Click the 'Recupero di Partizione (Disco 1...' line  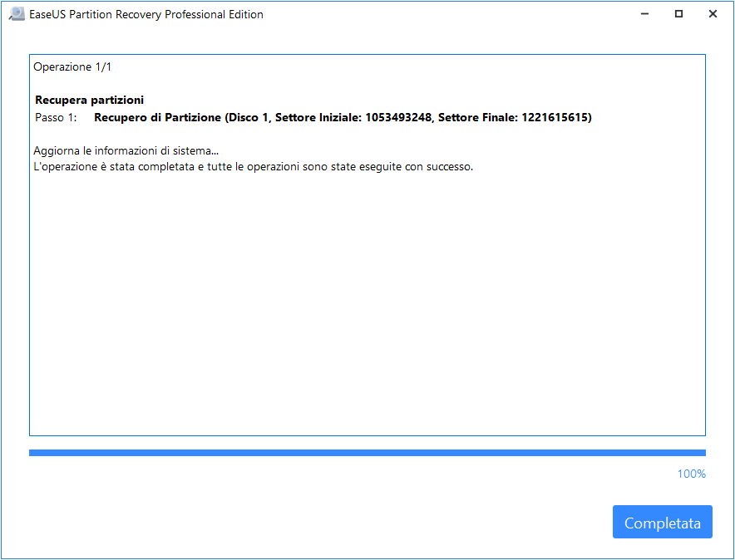coord(343,117)
